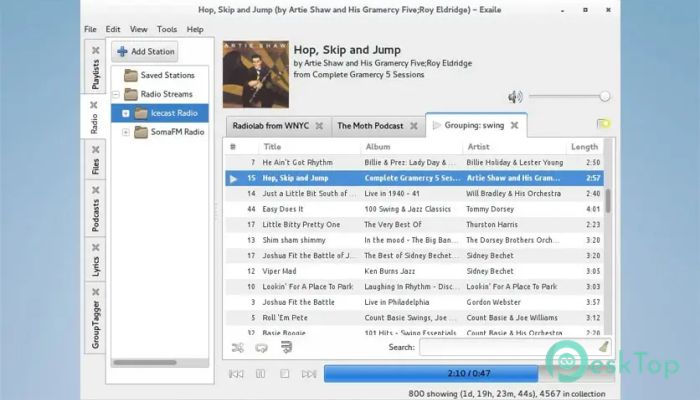Click the Add Station button
Screen dimensions: 700x400
(145, 51)
